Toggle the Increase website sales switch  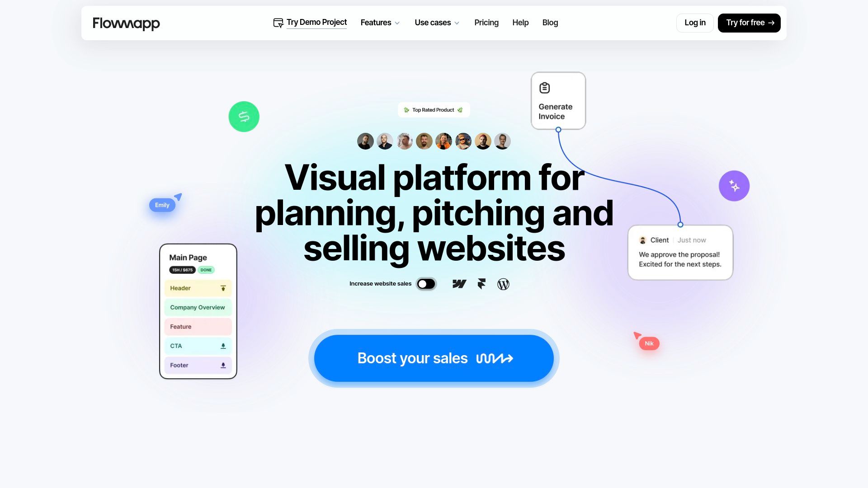[x=426, y=284]
